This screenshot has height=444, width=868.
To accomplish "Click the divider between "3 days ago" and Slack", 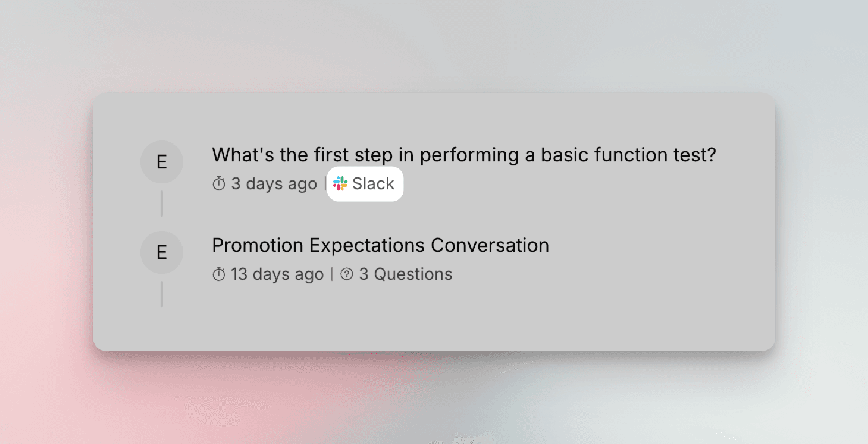I will click(325, 184).
